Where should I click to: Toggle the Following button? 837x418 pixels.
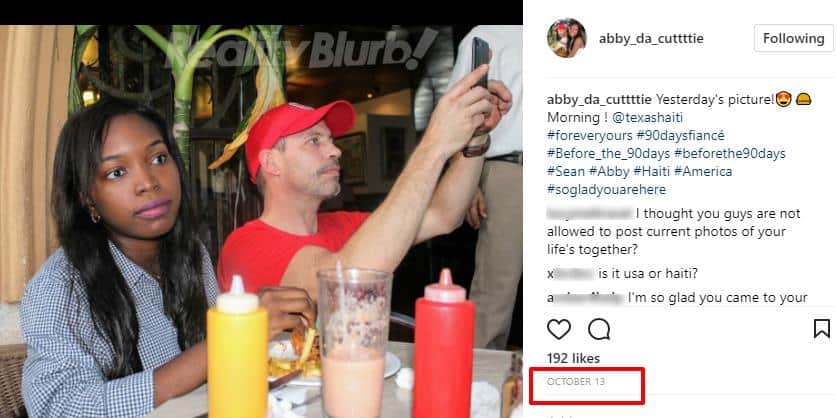tap(793, 38)
